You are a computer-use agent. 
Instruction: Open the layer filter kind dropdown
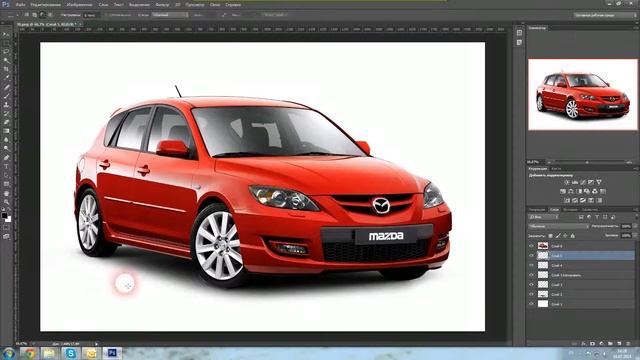click(543, 217)
